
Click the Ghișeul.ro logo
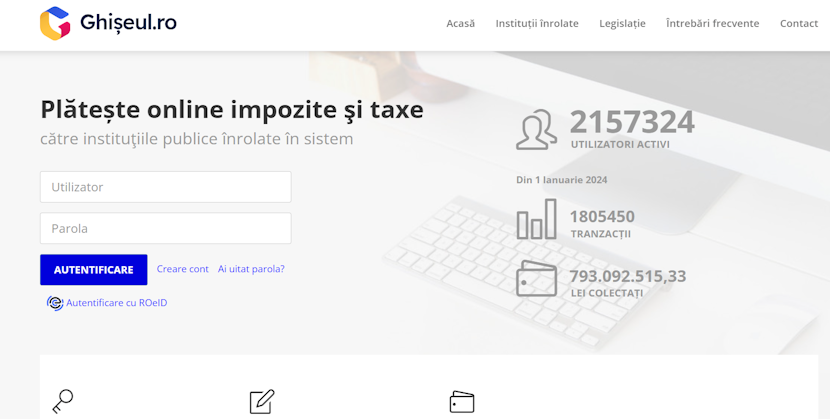(x=108, y=23)
